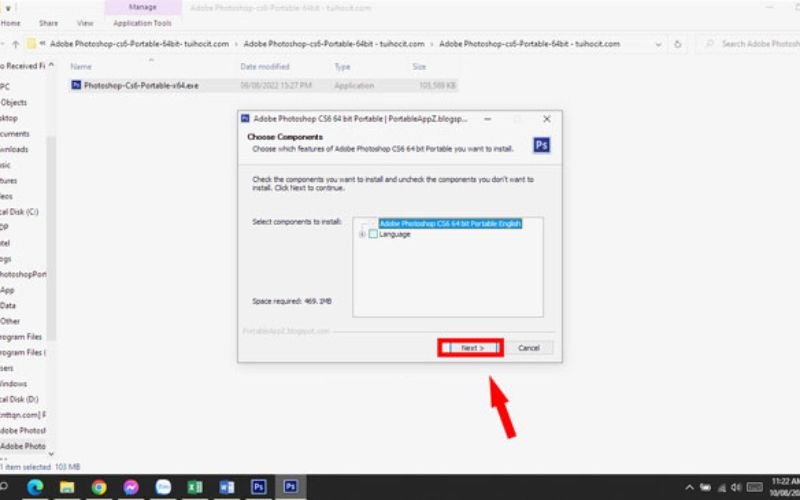
Task: Click Cancel in the Choose Components dialog
Action: [x=529, y=348]
